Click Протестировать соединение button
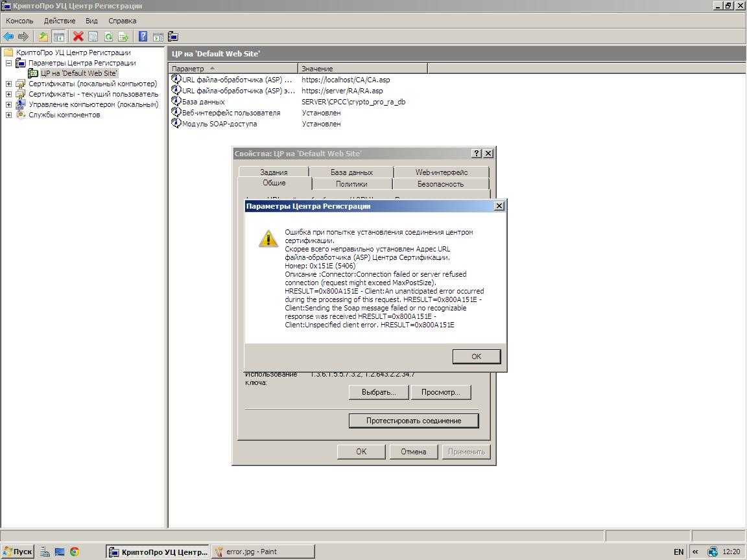 414,421
